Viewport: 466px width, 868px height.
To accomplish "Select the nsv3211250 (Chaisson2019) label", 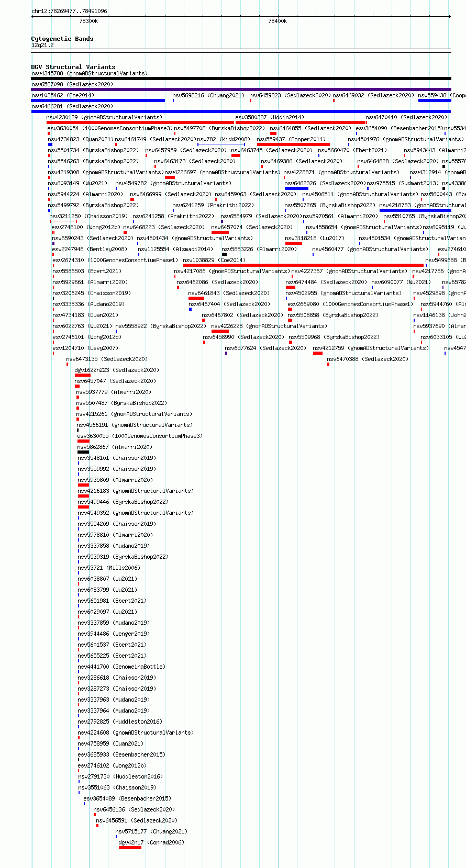I will pyautogui.click(x=88, y=216).
